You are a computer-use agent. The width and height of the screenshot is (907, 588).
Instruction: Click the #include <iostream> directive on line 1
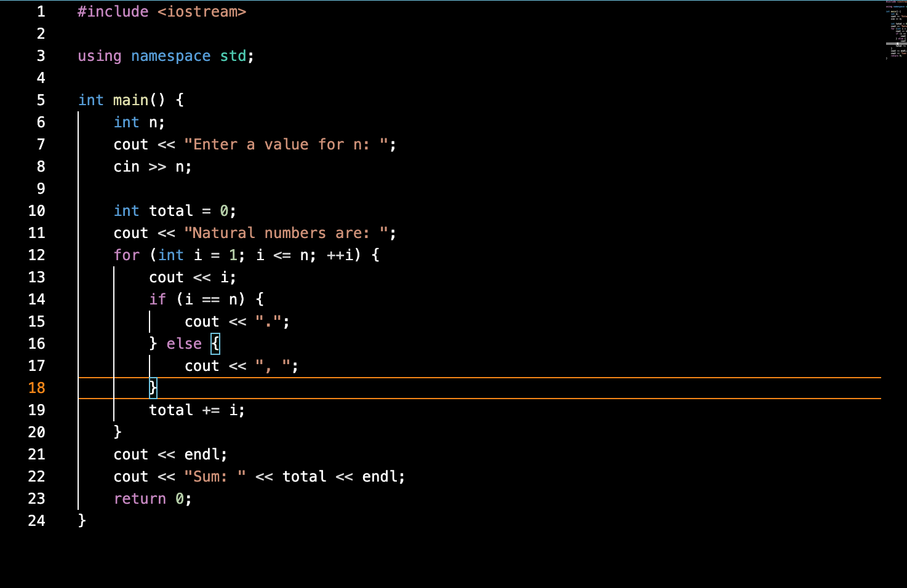(162, 11)
